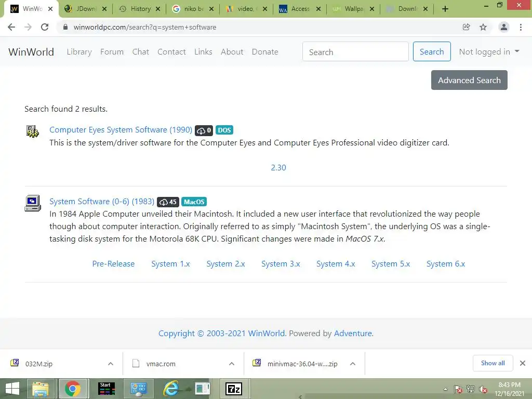Open the System 3.x link
Viewport: 532px width, 399px height.
point(281,264)
